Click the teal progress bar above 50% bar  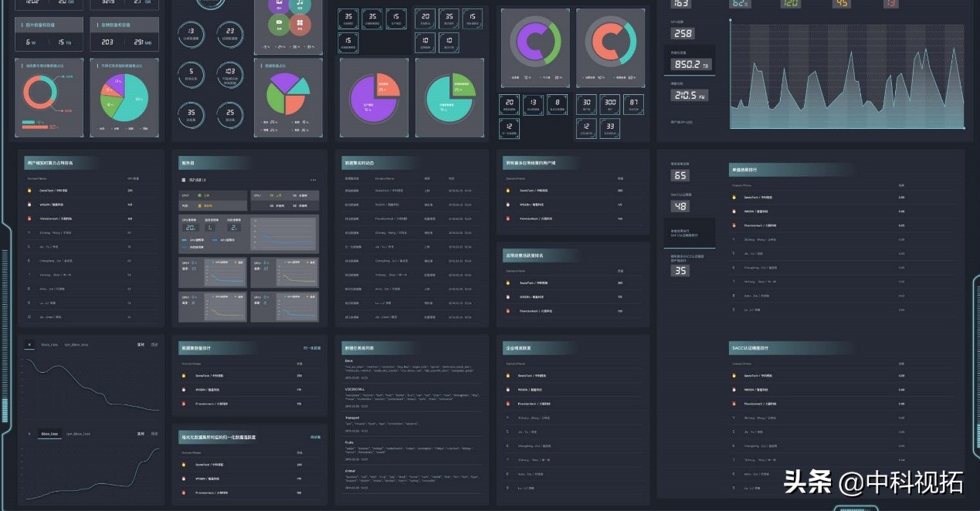pos(29,122)
